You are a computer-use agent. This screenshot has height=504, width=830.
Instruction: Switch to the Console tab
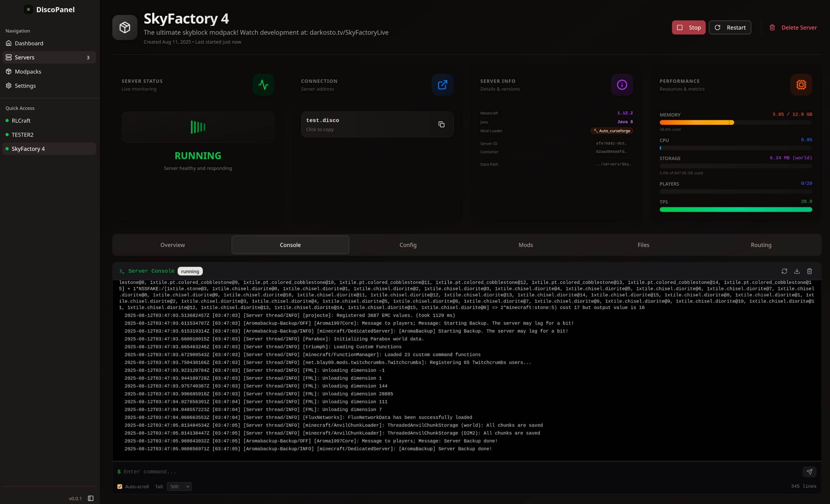[290, 245]
